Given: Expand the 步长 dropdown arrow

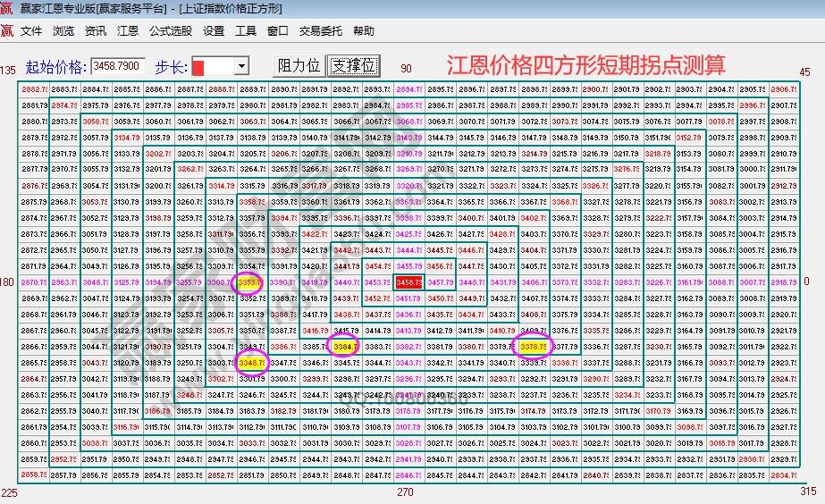Looking at the screenshot, I should 241,67.
